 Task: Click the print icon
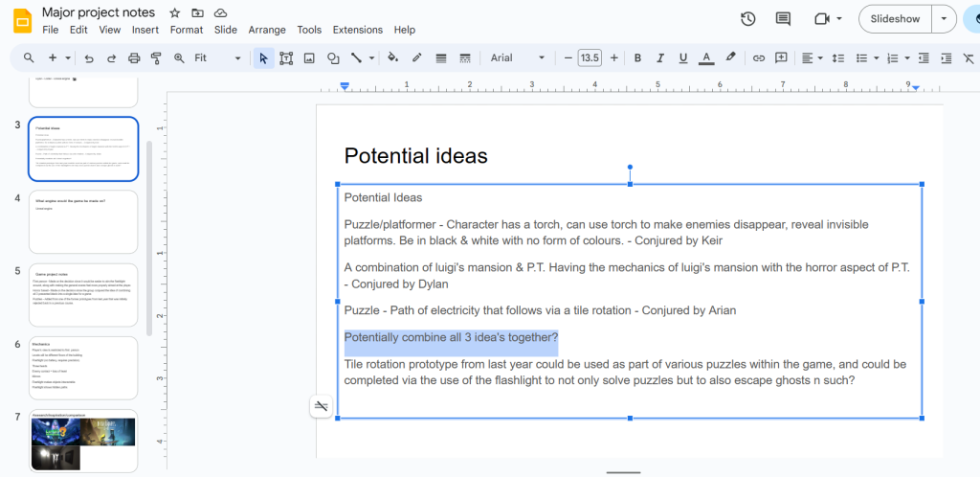click(x=134, y=58)
